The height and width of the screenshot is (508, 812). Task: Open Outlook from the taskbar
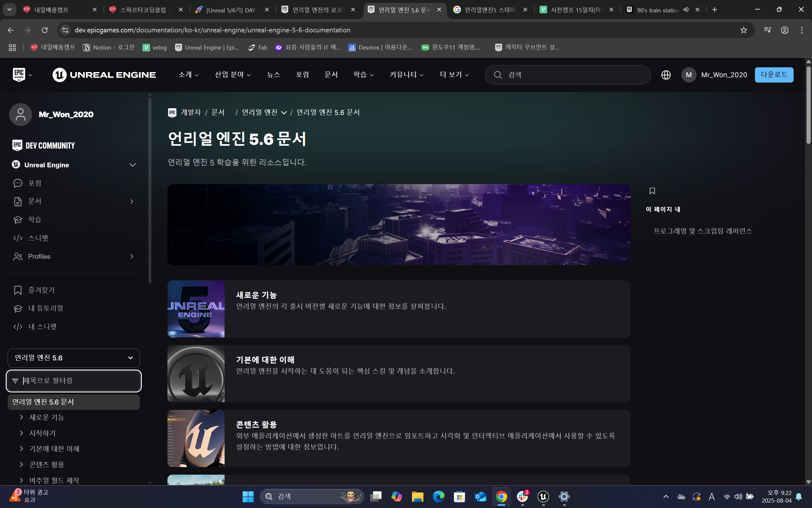481,497
